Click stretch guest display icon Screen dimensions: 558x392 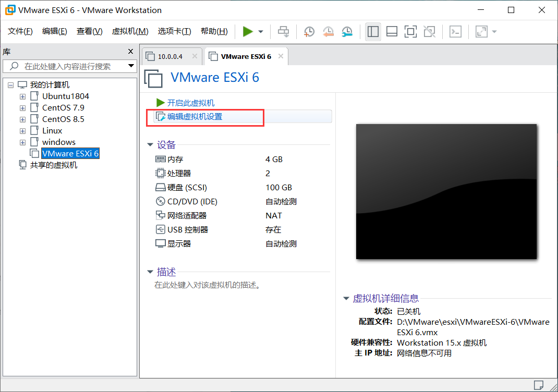coord(481,31)
